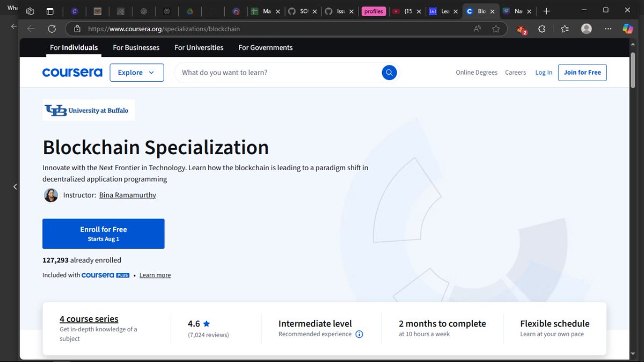Click the Log In link

[544, 73]
